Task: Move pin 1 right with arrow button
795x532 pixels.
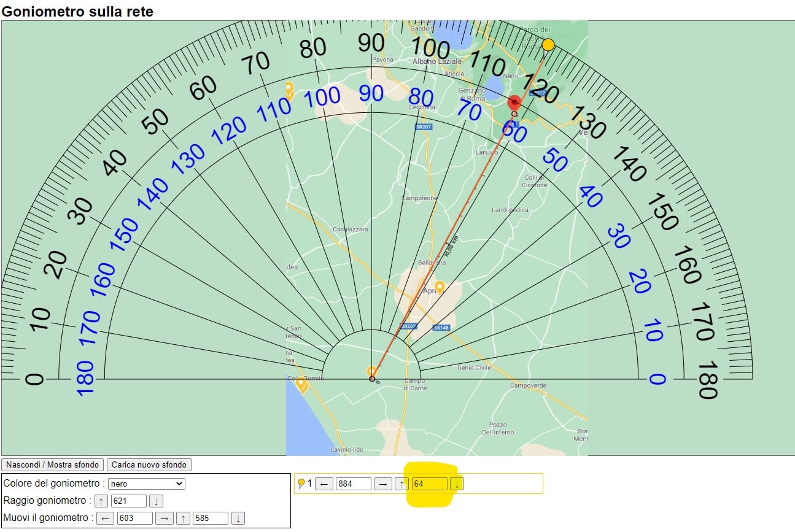Action: pyautogui.click(x=383, y=484)
